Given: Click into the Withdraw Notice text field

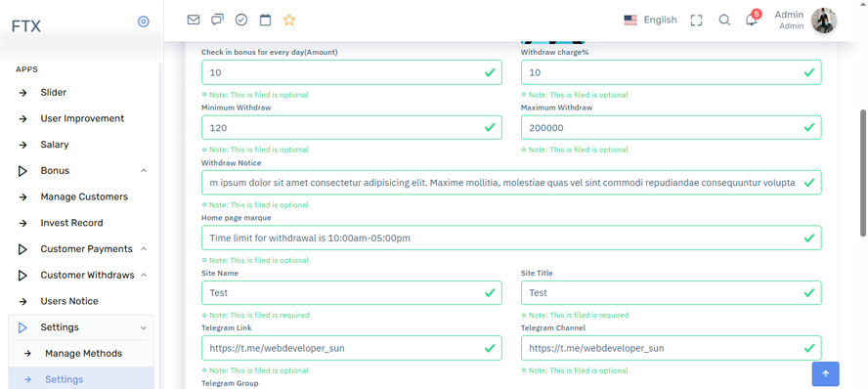Looking at the screenshot, I should click(511, 183).
